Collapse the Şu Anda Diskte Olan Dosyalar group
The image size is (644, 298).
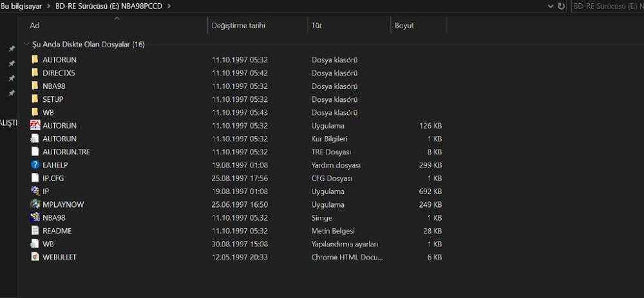click(26, 45)
